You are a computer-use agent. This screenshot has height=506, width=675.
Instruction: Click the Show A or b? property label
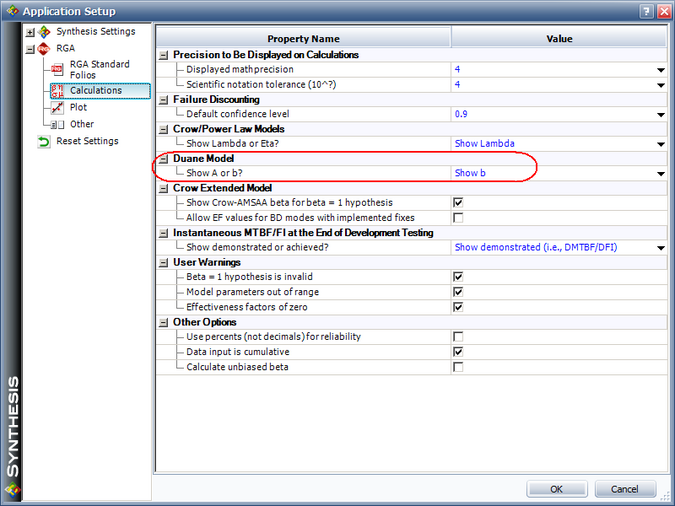point(214,173)
